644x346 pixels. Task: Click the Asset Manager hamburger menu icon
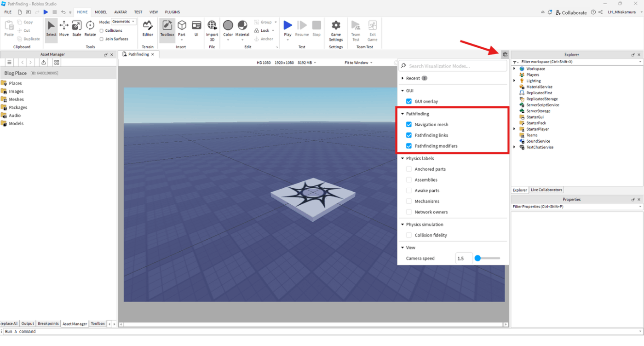pyautogui.click(x=9, y=62)
